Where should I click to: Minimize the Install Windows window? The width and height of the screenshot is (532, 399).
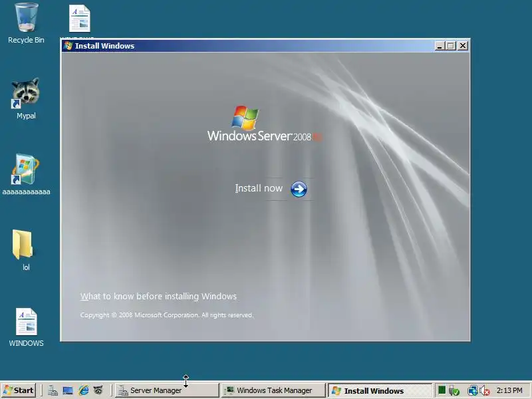coord(440,46)
